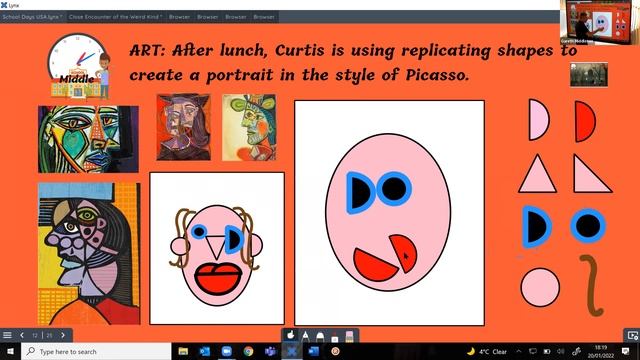This screenshot has height=360, width=640.
Task: Switch to the fourth Browser tab
Action: pos(264,17)
